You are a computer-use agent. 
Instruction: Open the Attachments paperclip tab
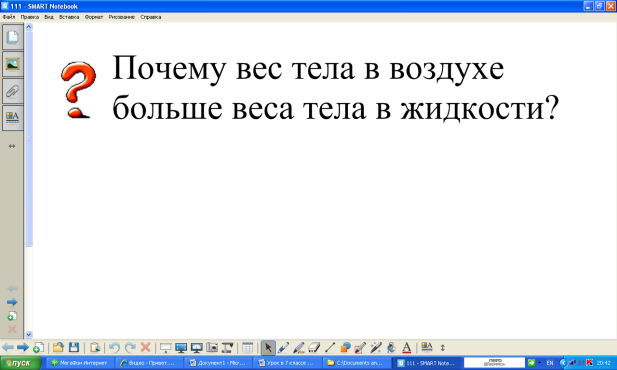point(13,91)
